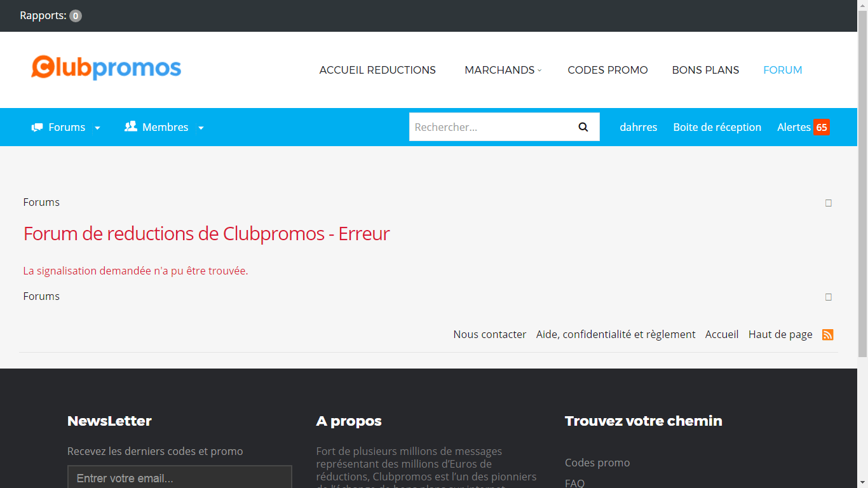Image resolution: width=868 pixels, height=488 pixels.
Task: Open the MARCHANDS dropdown menu
Action: click(x=503, y=70)
